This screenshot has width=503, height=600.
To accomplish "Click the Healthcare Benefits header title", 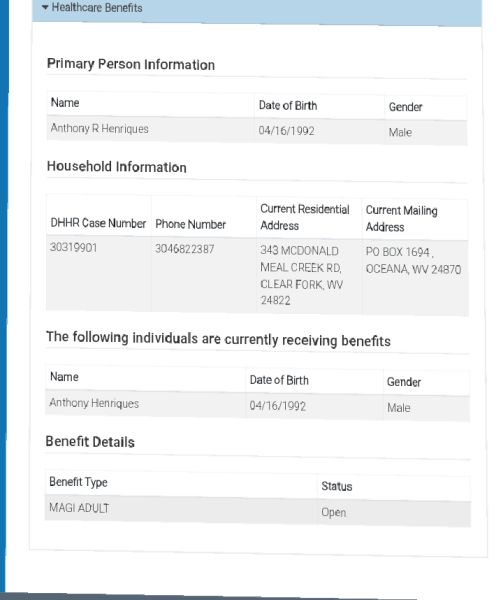I will (x=97, y=8).
